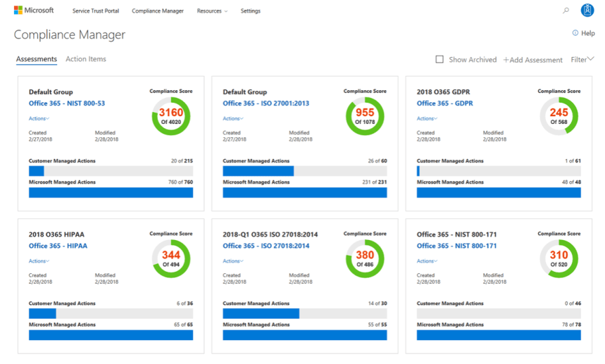Image resolution: width=605 pixels, height=364 pixels.
Task: Go to Service Trust Portal
Action: 96,11
